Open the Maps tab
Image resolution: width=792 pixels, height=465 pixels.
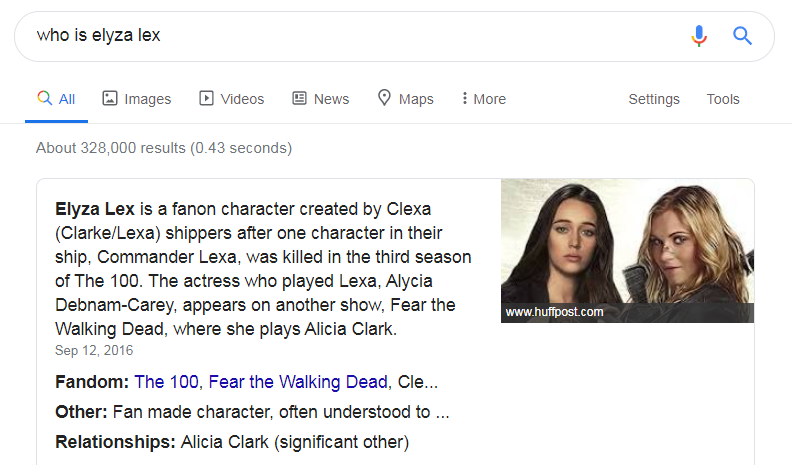click(406, 99)
